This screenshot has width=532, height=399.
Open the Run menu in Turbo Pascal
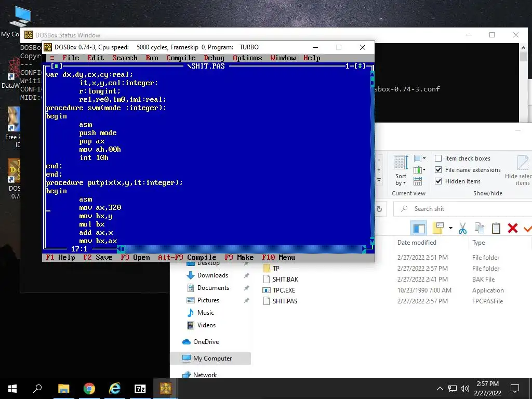(x=152, y=58)
